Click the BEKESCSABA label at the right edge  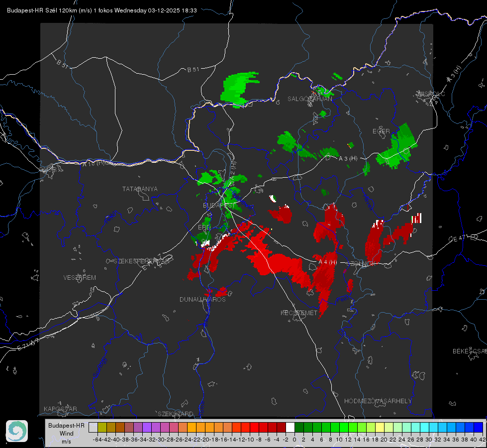click(470, 351)
